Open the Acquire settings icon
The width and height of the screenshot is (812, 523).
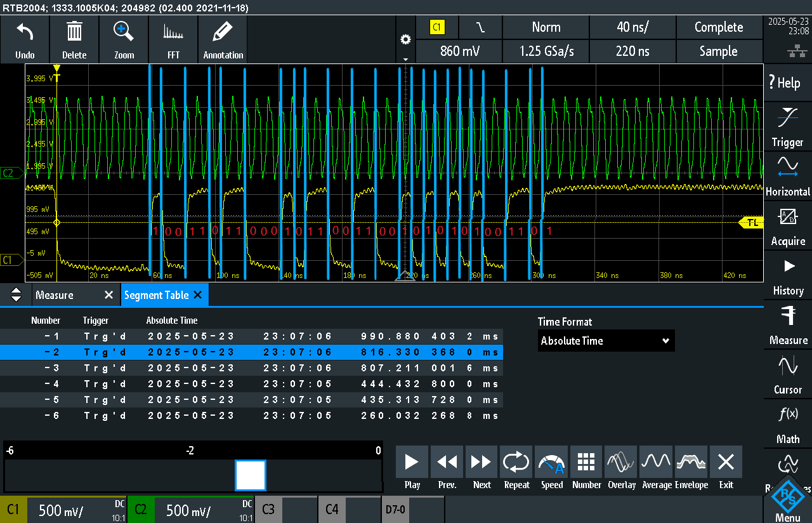pyautogui.click(x=787, y=216)
